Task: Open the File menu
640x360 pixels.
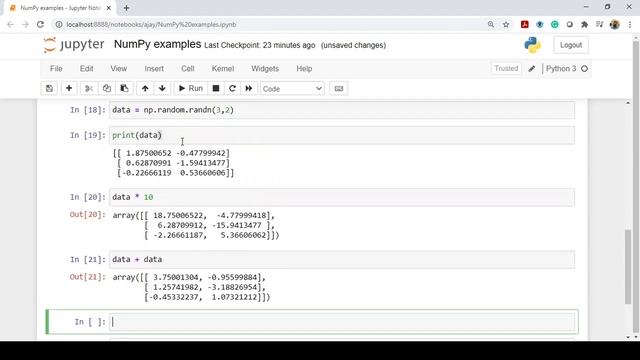Action: [56, 69]
